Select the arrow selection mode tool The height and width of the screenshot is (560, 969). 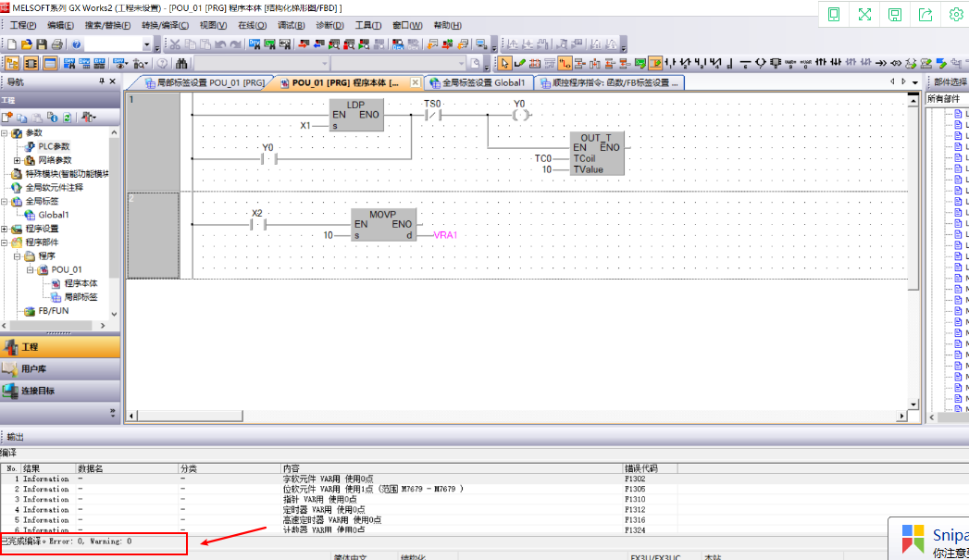coord(504,63)
